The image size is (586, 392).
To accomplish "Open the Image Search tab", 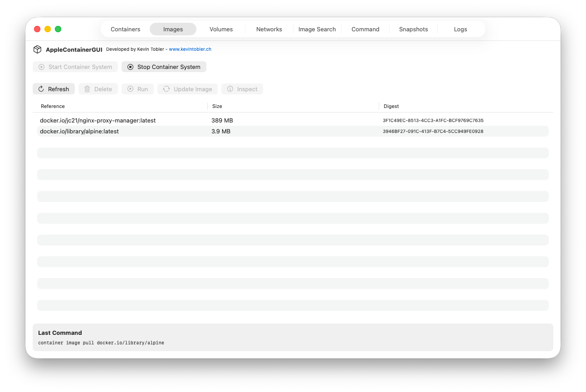I will [x=317, y=29].
